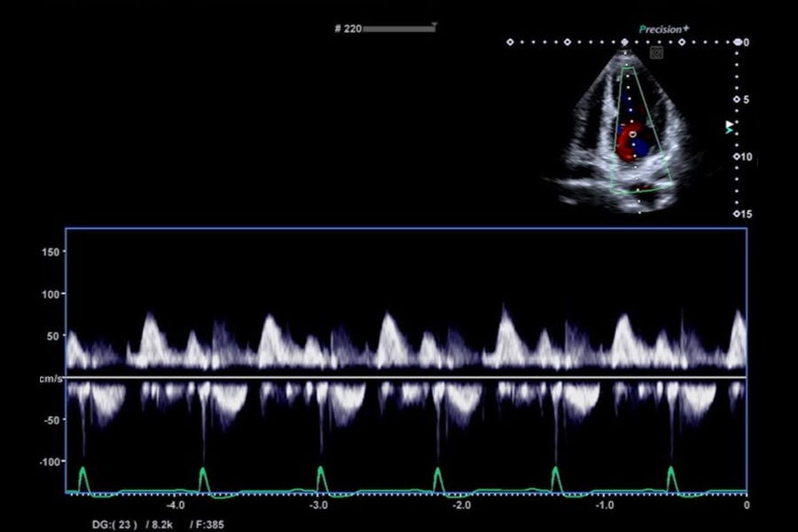Image resolution: width=798 pixels, height=532 pixels.
Task: Click the sample volume gate circle
Action: [633, 135]
